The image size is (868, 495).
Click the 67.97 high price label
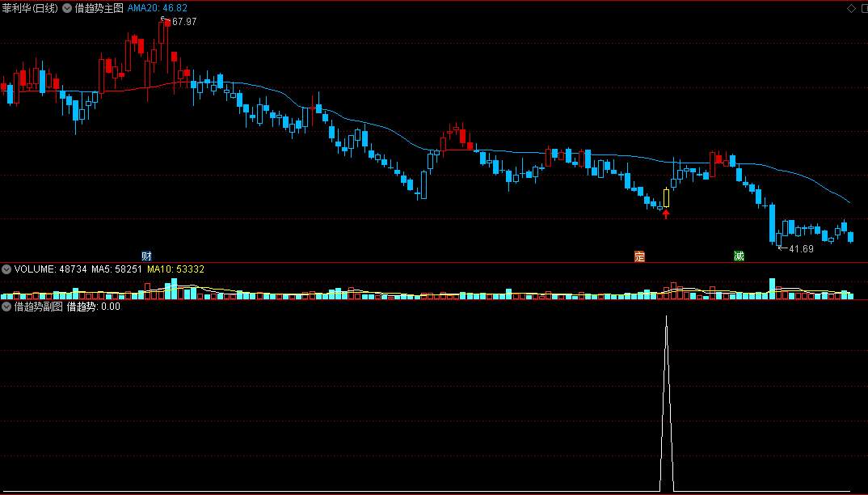(184, 22)
